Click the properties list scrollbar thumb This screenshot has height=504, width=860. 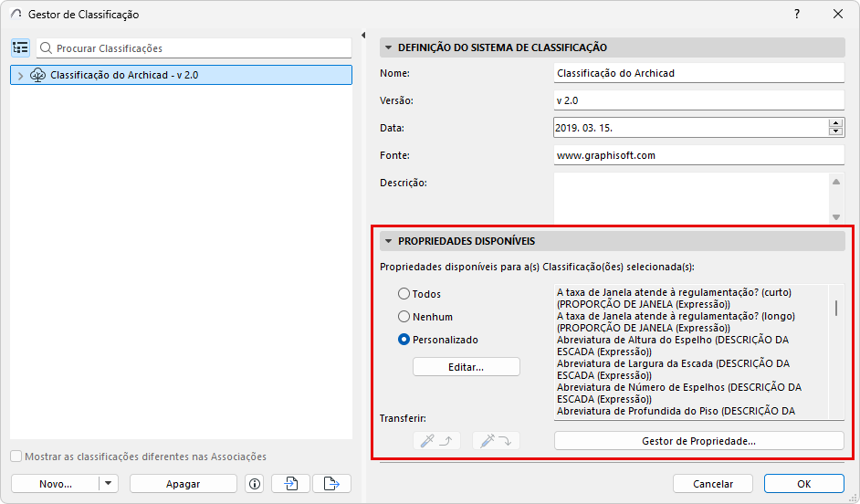click(836, 309)
